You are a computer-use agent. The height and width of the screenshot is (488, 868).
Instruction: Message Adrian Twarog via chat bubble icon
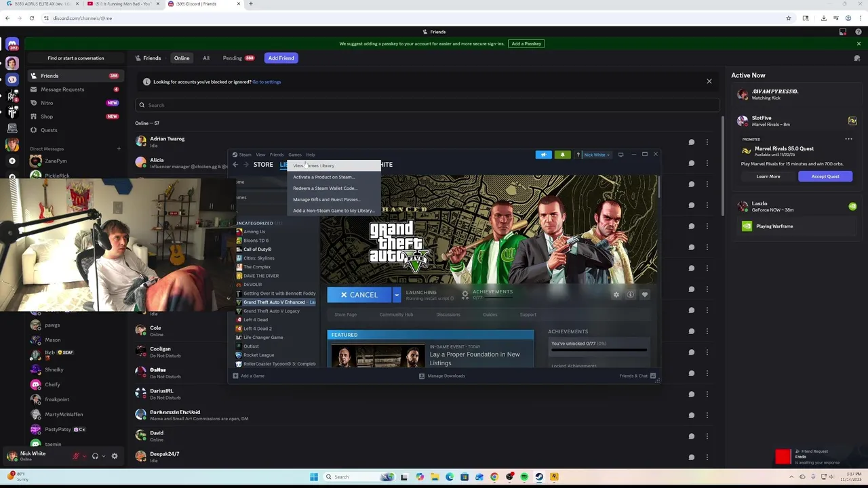[x=691, y=142]
